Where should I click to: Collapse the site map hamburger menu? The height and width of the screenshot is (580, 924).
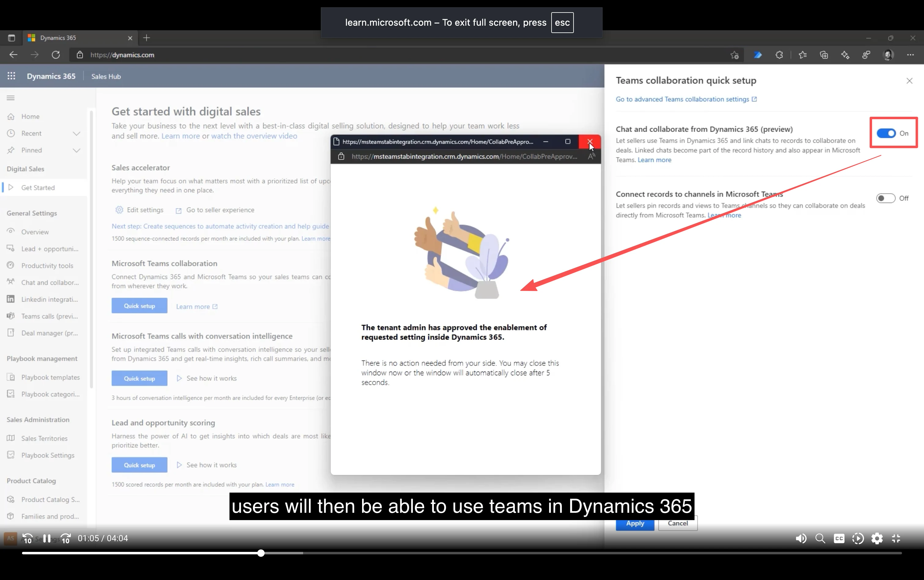click(11, 98)
